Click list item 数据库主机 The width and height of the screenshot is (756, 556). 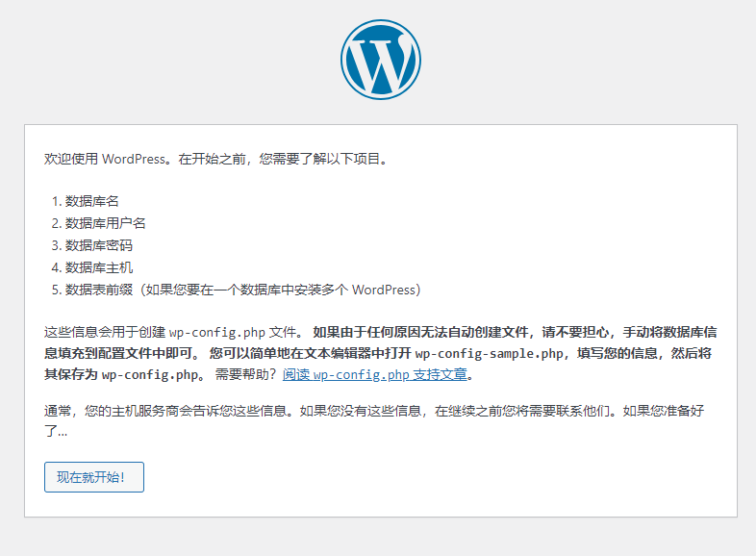click(x=98, y=267)
